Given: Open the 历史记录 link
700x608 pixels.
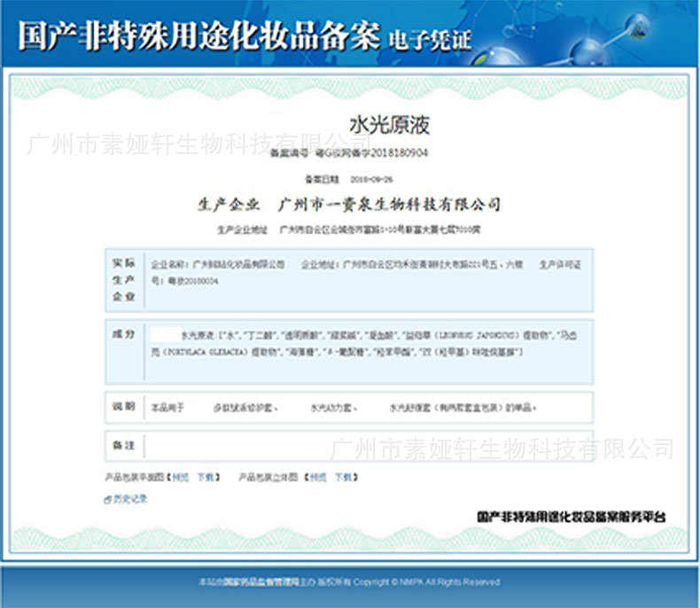Looking at the screenshot, I should pyautogui.click(x=130, y=499).
